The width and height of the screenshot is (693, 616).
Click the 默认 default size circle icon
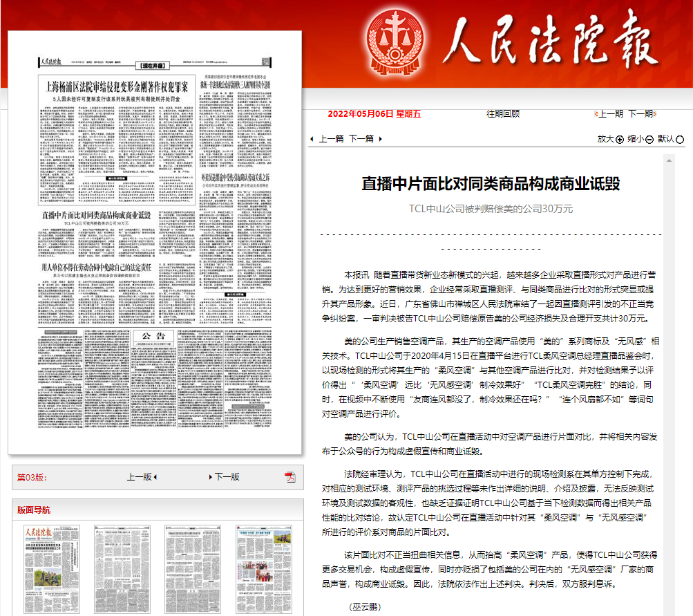pyautogui.click(x=680, y=139)
